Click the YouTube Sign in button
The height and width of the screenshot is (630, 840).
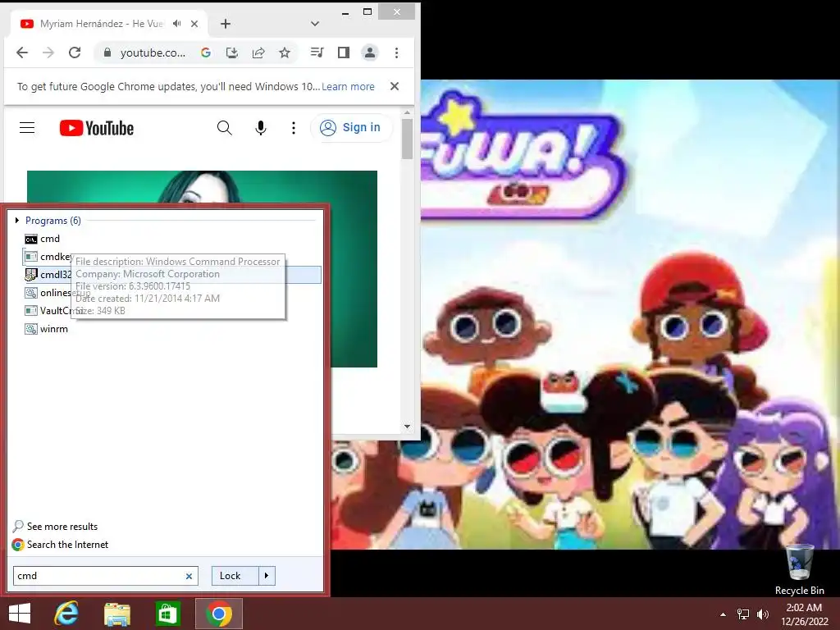pos(351,127)
